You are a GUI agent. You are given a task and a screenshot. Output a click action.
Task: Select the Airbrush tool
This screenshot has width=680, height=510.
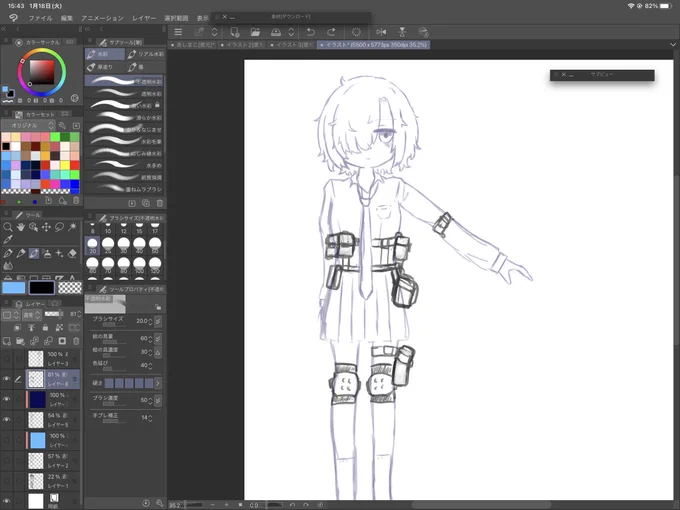click(x=46, y=253)
